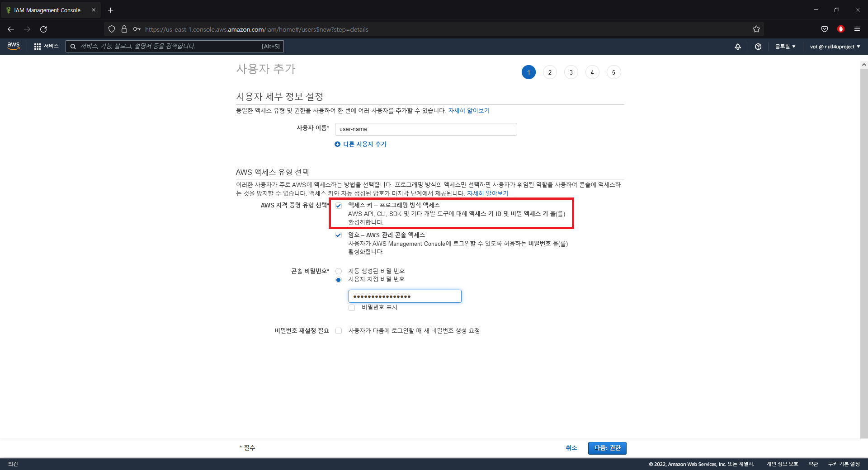Enable the 비밀번호 표시 checkbox

coord(352,308)
